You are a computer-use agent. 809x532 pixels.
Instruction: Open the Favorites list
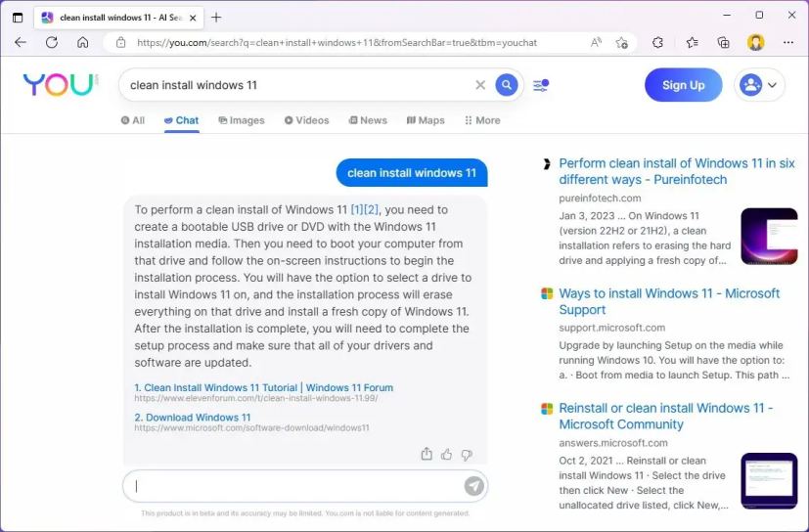coord(692,42)
